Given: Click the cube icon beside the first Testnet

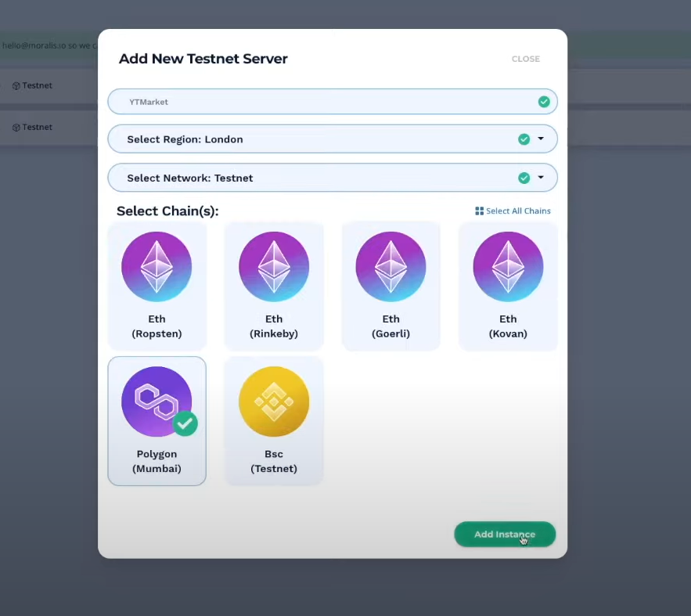Looking at the screenshot, I should 16,86.
